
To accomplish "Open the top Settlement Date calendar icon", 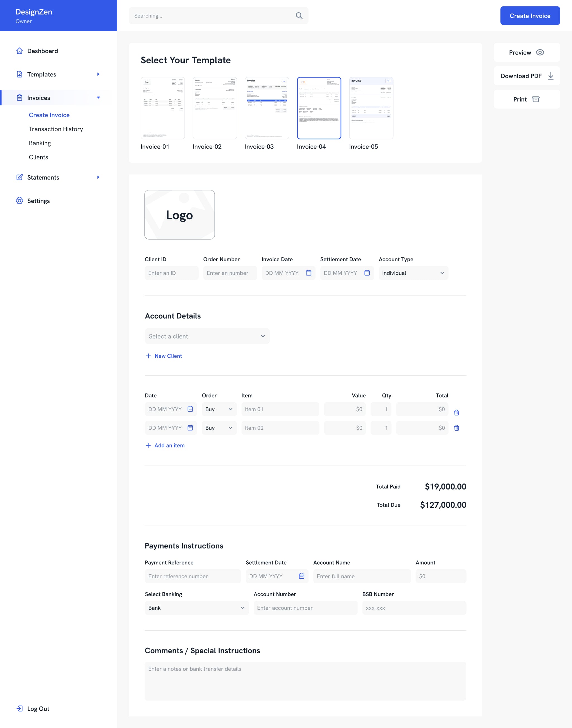I will [x=367, y=273].
